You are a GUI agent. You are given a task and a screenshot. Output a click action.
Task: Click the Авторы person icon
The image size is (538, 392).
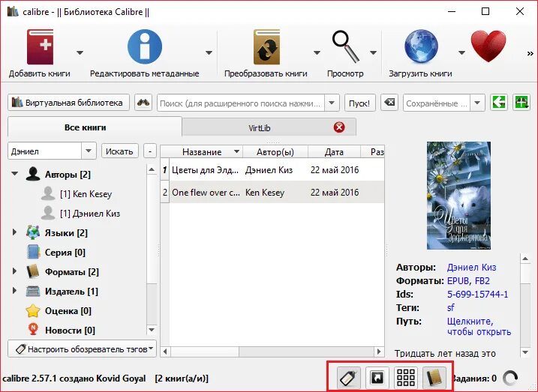click(x=33, y=174)
